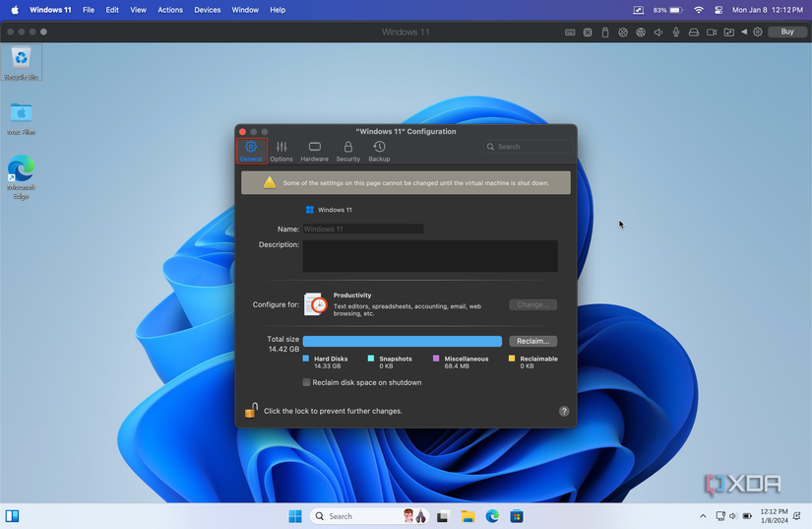The width and height of the screenshot is (812, 529).
Task: Select the Microsoft Edge desktop shortcut
Action: [22, 176]
